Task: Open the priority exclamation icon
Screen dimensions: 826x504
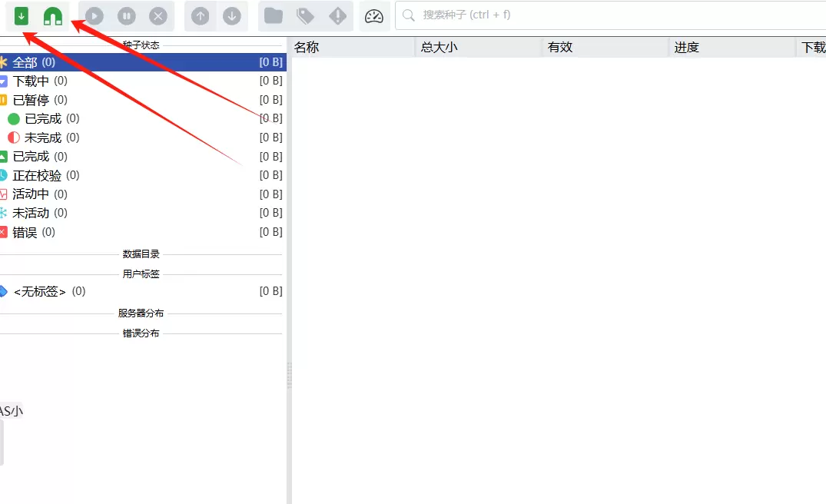Action: (337, 15)
